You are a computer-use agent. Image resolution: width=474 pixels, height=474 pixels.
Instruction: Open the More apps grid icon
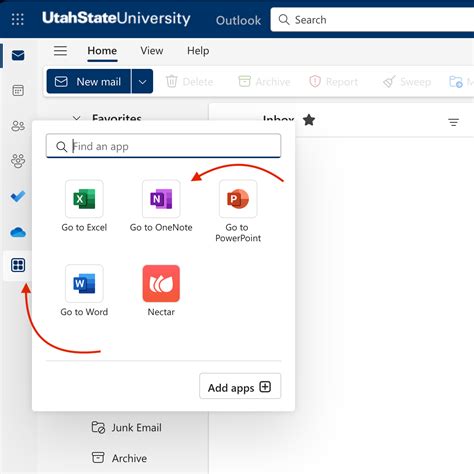(18, 265)
